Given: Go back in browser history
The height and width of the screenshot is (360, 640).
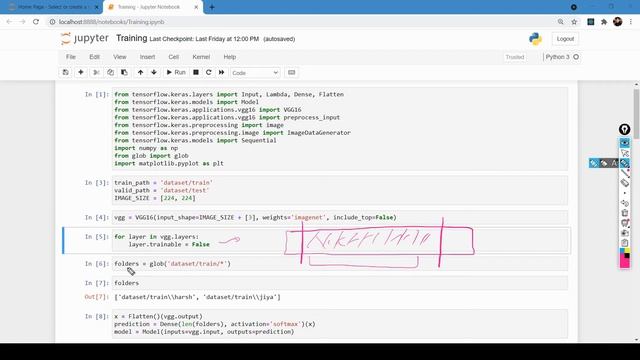Looking at the screenshot, I should (9, 22).
